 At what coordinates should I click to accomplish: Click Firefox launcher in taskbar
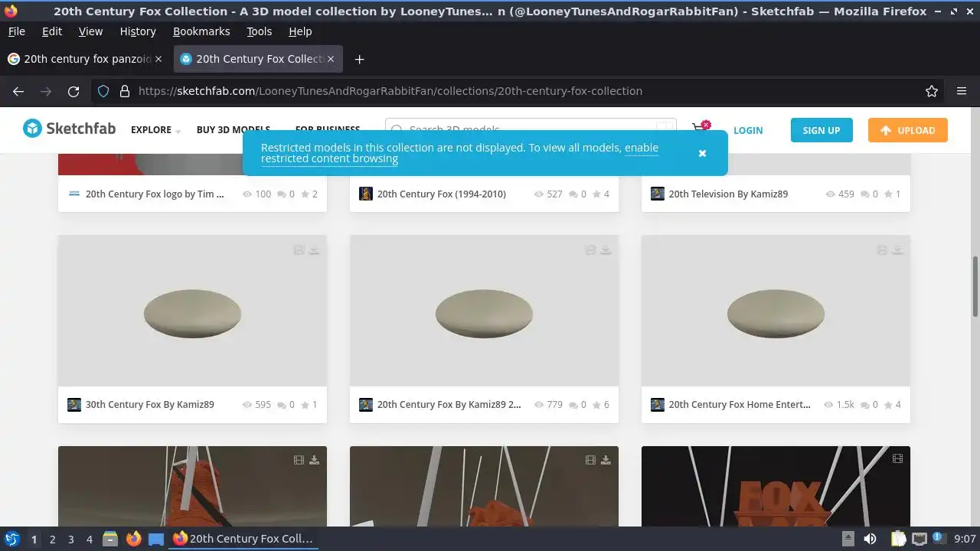(133, 539)
